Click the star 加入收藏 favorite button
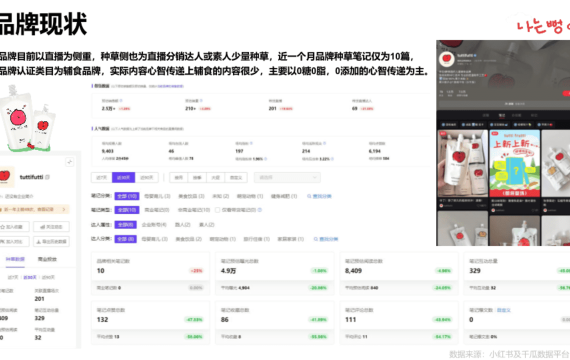Screen dimensions: 570x360 pos(14,227)
